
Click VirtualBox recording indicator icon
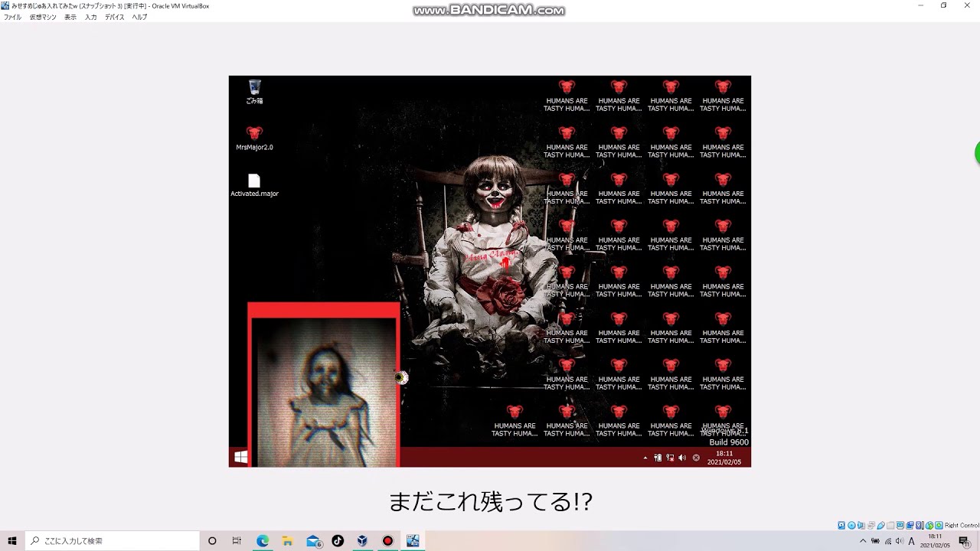[x=910, y=525]
